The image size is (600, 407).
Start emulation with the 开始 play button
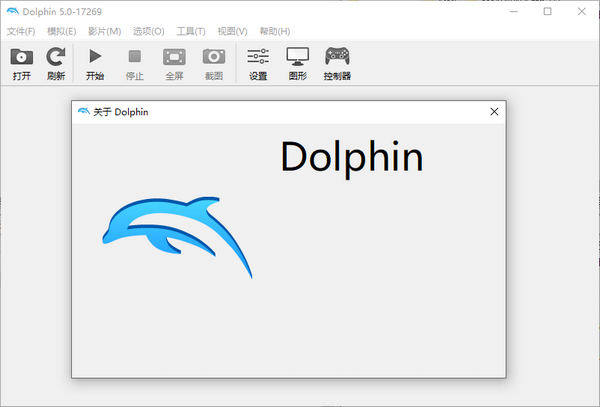pos(95,56)
